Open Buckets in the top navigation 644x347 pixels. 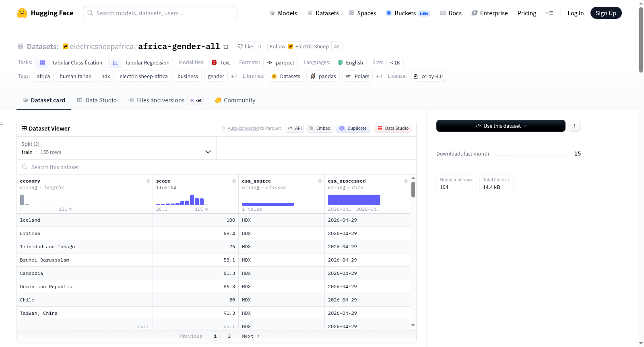click(408, 13)
